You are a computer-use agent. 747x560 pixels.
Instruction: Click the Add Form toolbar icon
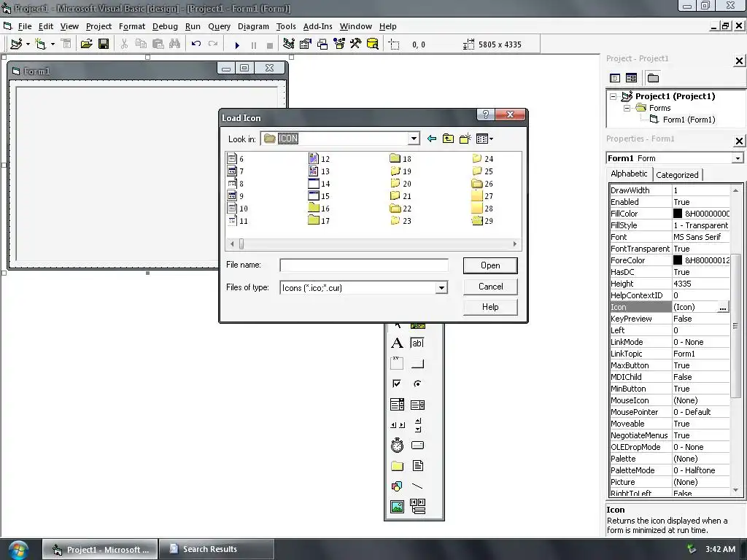point(41,44)
